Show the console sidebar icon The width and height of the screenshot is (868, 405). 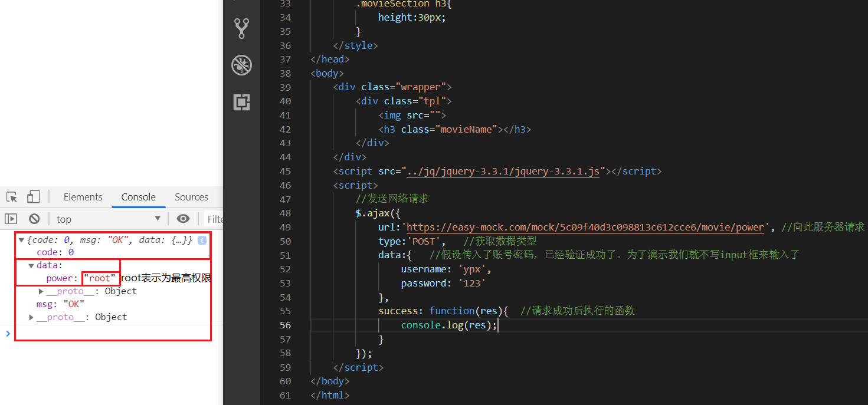tap(11, 219)
